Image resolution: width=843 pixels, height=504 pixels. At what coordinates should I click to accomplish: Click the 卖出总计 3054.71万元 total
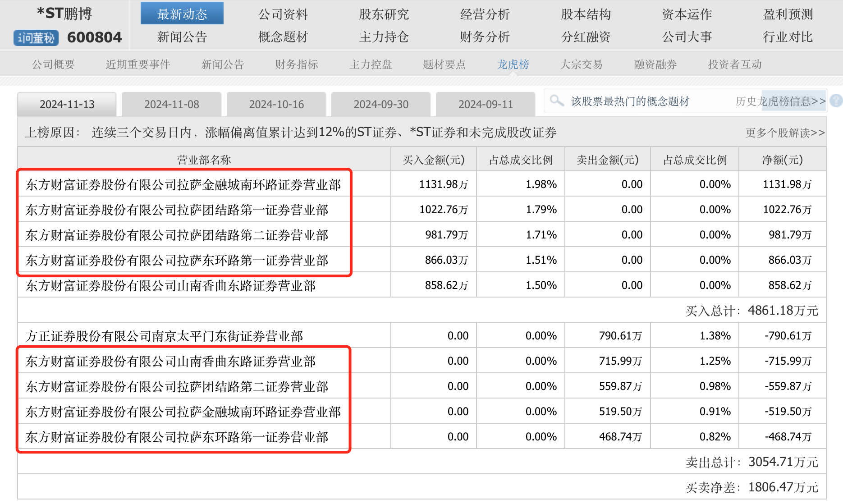[751, 462]
